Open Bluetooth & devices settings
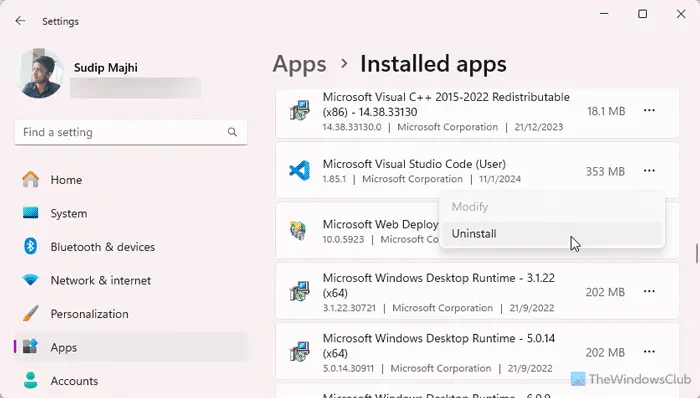 pos(130,247)
